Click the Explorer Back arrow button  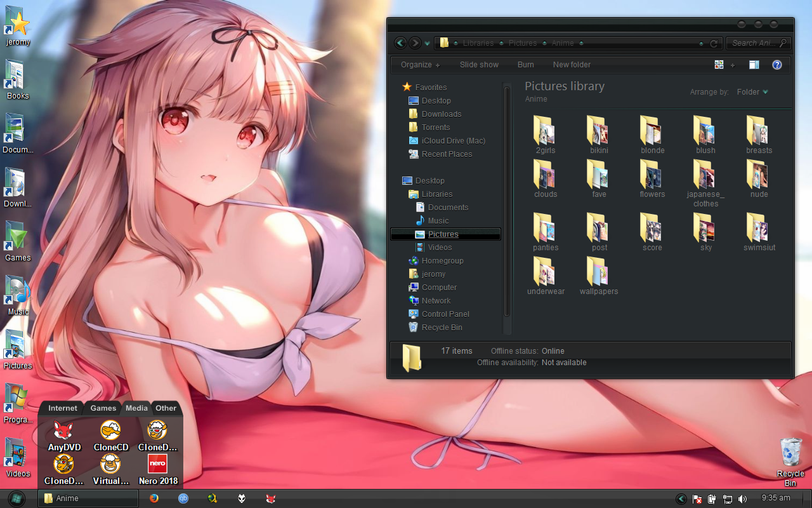pyautogui.click(x=400, y=43)
